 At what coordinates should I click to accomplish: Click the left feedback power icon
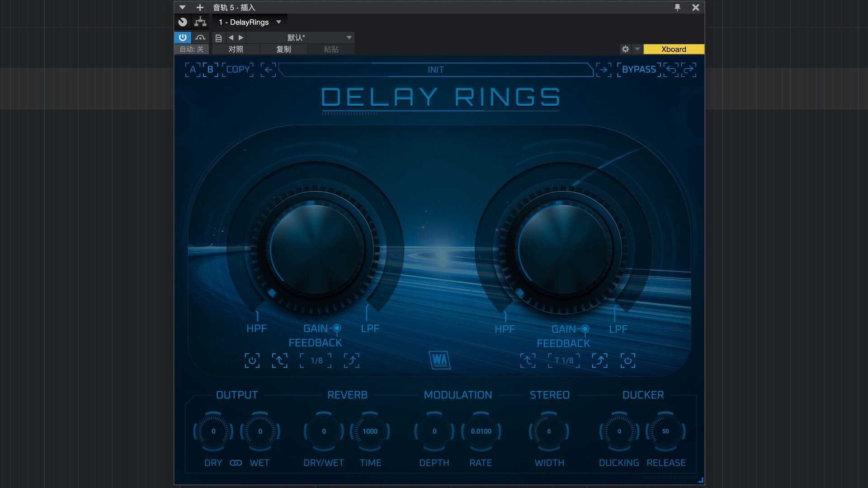(x=252, y=361)
